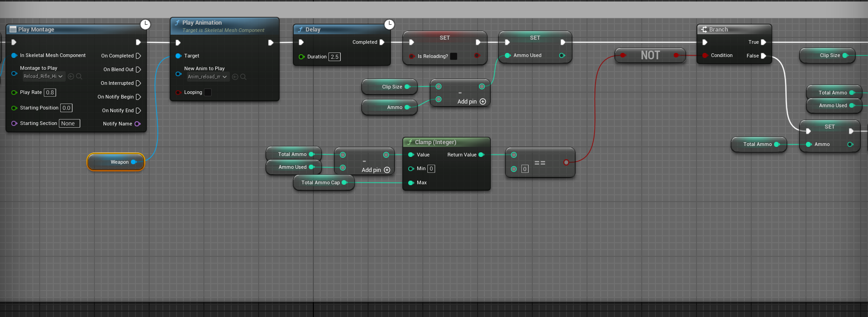Select the NOT boolean node

pyautogui.click(x=650, y=55)
